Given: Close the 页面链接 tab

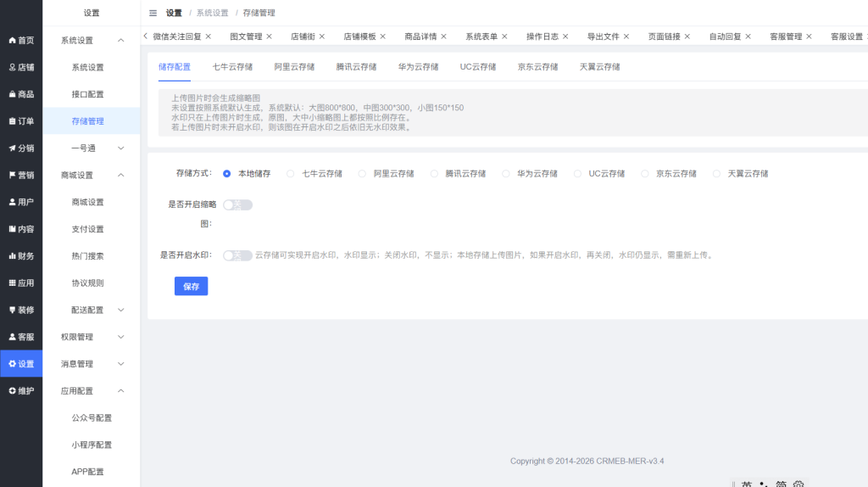Looking at the screenshot, I should (x=687, y=36).
